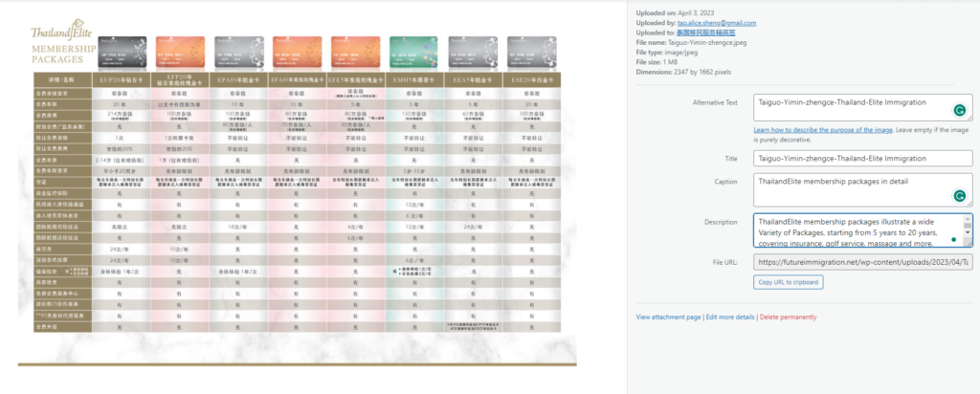
Task: Click silver card above ESE20 column
Action: 531,53
